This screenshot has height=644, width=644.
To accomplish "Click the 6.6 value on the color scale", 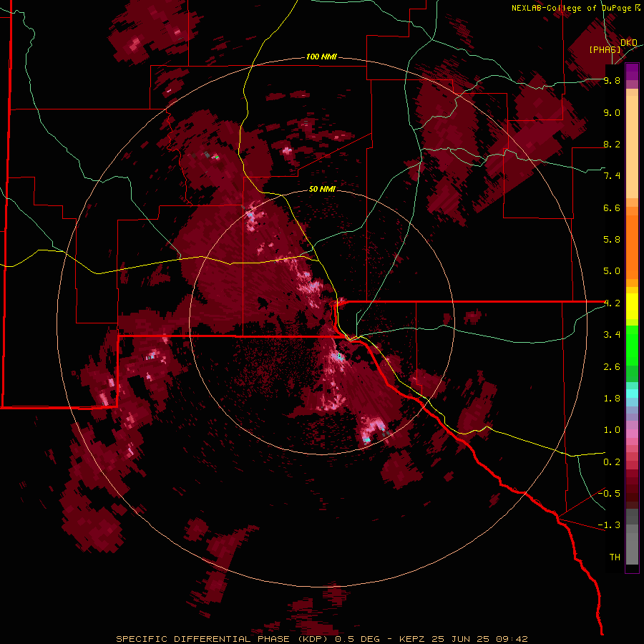I will click(x=612, y=208).
